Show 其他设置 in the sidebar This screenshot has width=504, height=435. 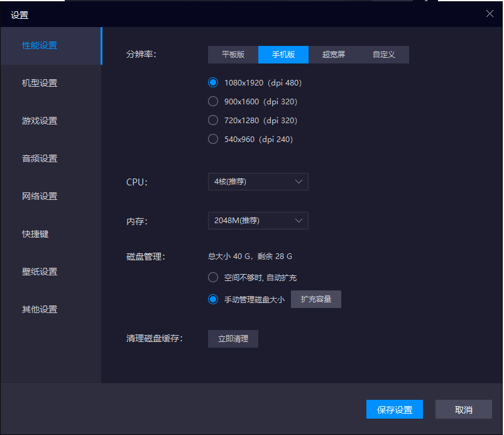[40, 309]
